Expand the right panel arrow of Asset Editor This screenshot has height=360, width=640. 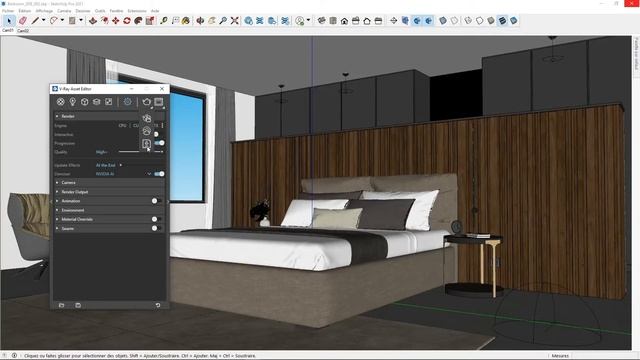(x=168, y=201)
